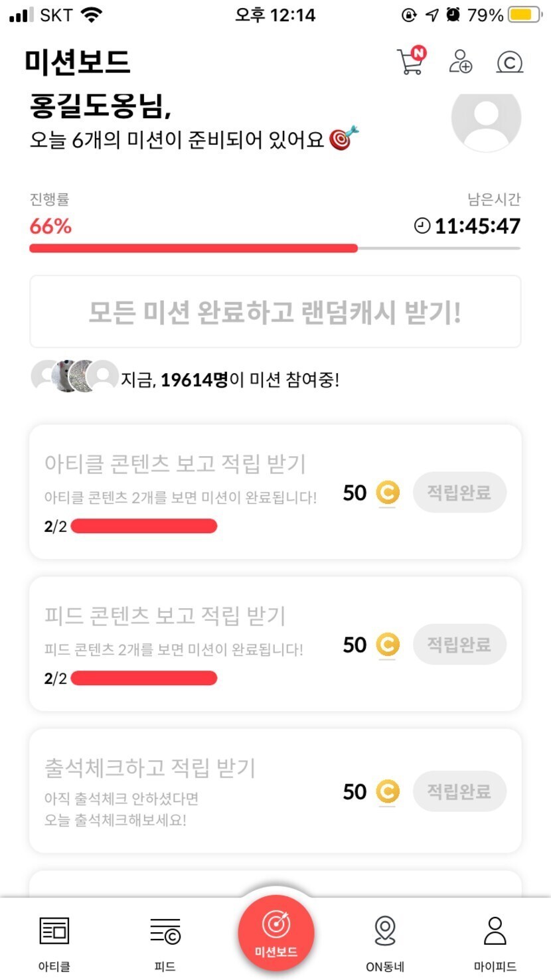Tap 적립완료 on the 출석체크 mission
This screenshot has width=551, height=980.
(459, 791)
